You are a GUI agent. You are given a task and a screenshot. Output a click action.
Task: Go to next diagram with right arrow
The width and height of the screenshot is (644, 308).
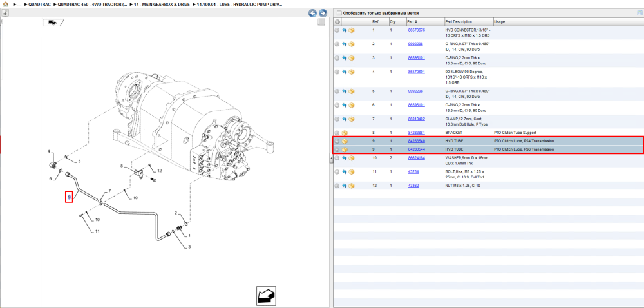(323, 13)
